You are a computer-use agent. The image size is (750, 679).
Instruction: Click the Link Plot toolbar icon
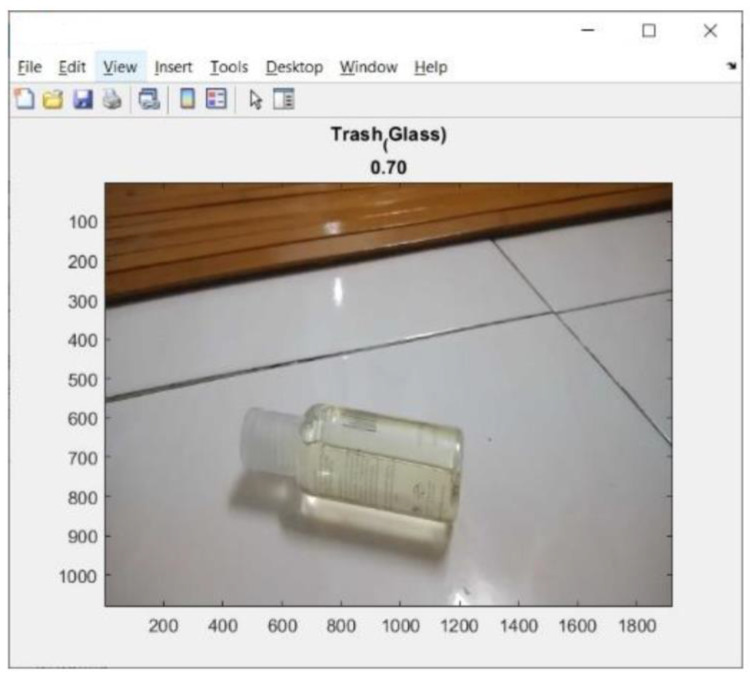149,99
